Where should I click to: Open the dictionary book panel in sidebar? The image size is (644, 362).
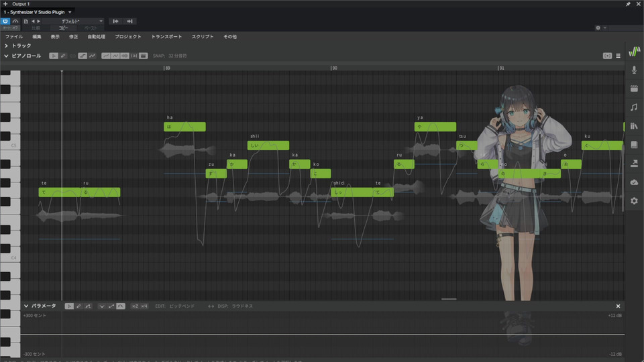[x=634, y=145]
